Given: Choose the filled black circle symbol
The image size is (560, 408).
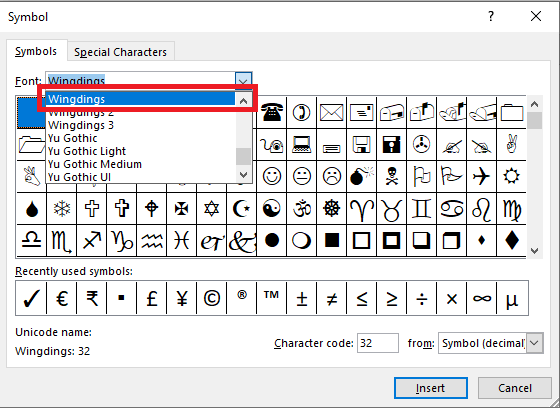Looking at the screenshot, I should (272, 240).
